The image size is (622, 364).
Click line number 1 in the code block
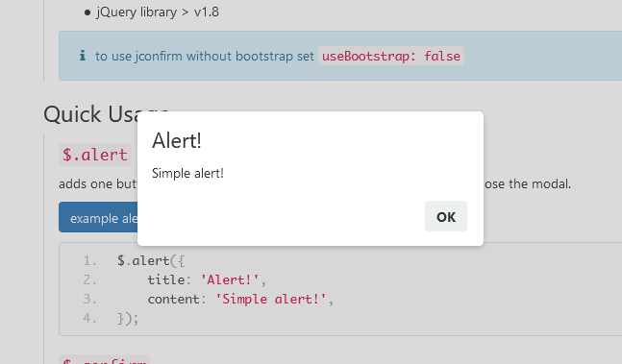(x=89, y=260)
